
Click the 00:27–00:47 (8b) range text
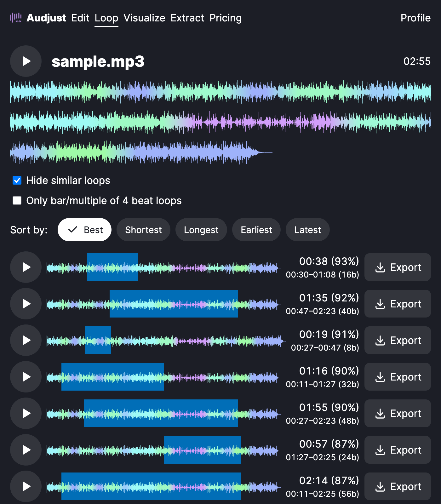click(x=325, y=348)
